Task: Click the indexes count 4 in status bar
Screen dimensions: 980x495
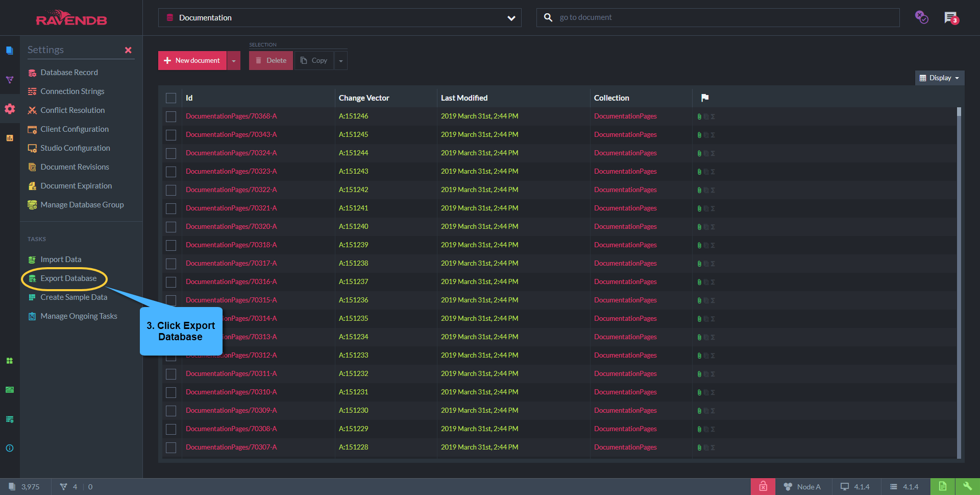Action: [x=69, y=486]
